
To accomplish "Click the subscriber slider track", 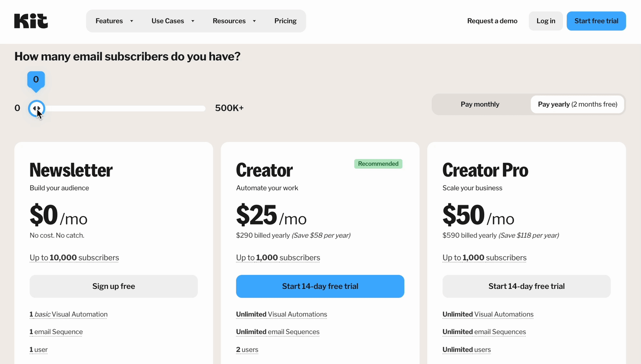I will pos(121,108).
